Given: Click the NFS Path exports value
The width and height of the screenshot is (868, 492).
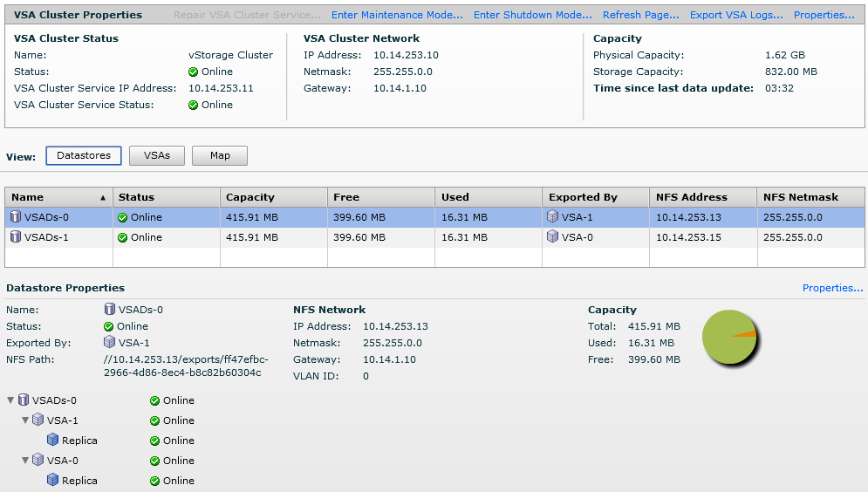Looking at the screenshot, I should 186,366.
